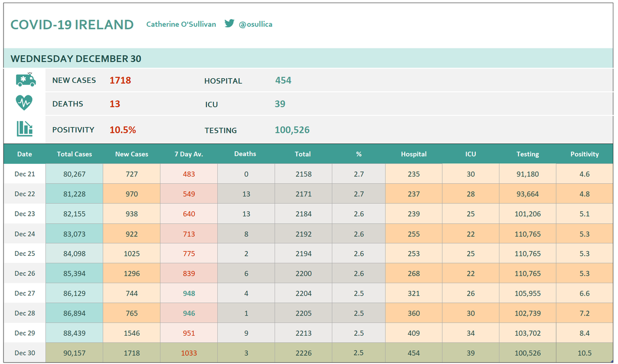Click the Total Cases column header

(74, 154)
